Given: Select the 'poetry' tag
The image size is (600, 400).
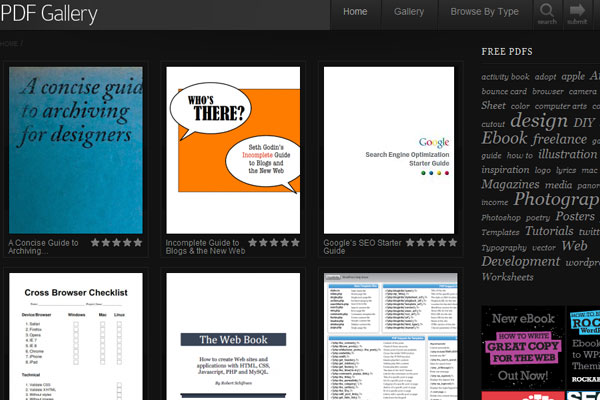Looking at the screenshot, I should [x=538, y=218].
